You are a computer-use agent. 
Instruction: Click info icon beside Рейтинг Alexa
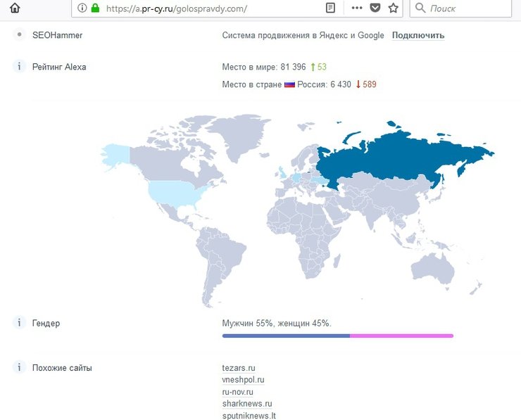(18, 67)
